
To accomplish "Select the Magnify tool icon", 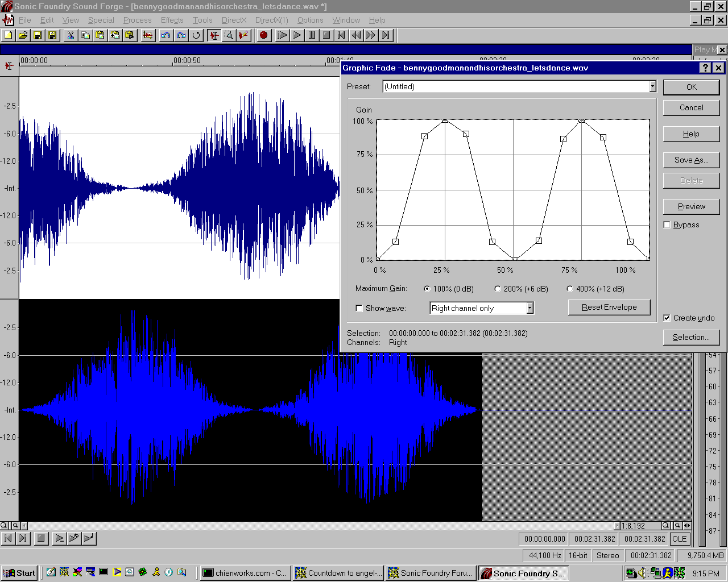I will [229, 35].
